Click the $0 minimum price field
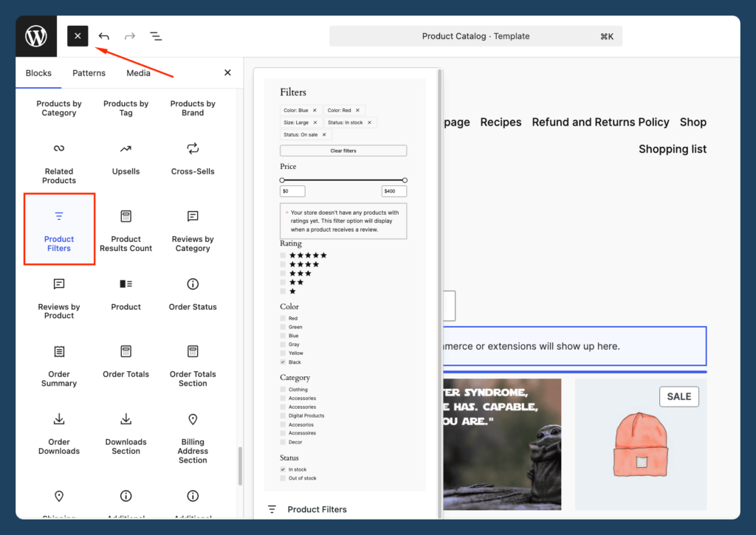This screenshot has width=756, height=535. tap(292, 191)
